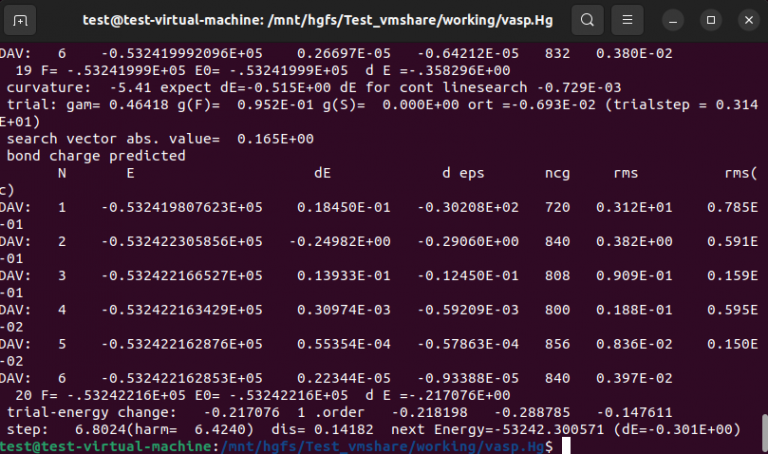This screenshot has width=768, height=454.
Task: Click ncg value 720 in DAV 1 row
Action: [x=557, y=207]
